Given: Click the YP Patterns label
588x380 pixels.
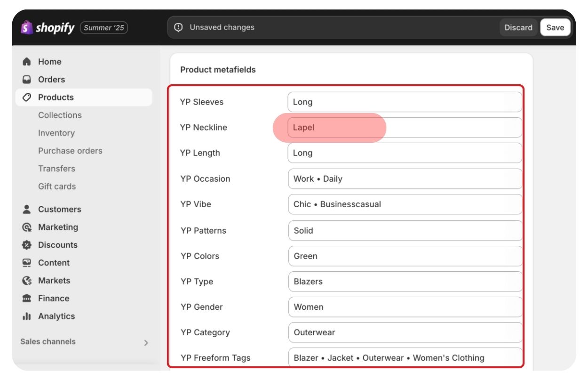Looking at the screenshot, I should (203, 231).
